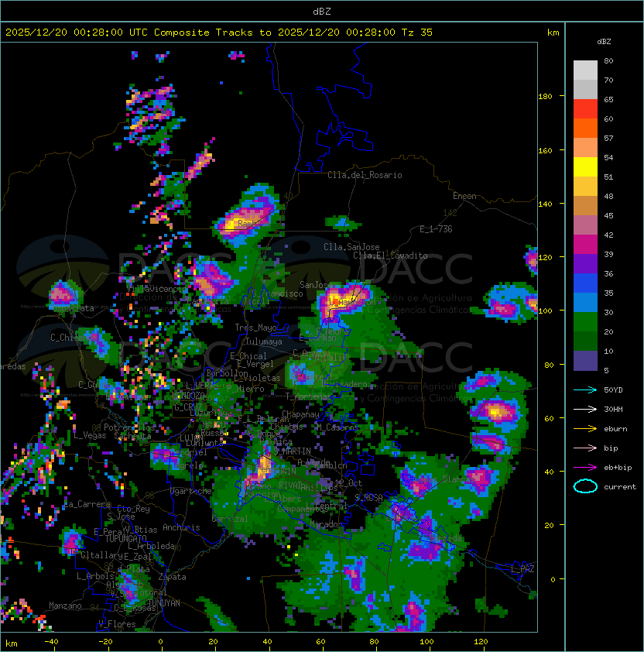Click the cyan 50YD arrow in legend
This screenshot has height=652, width=644.
585,390
